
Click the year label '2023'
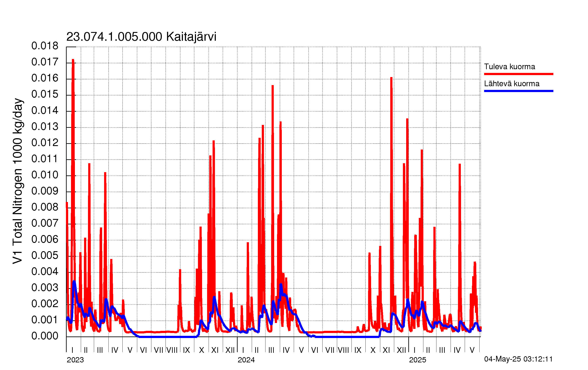coord(75,360)
